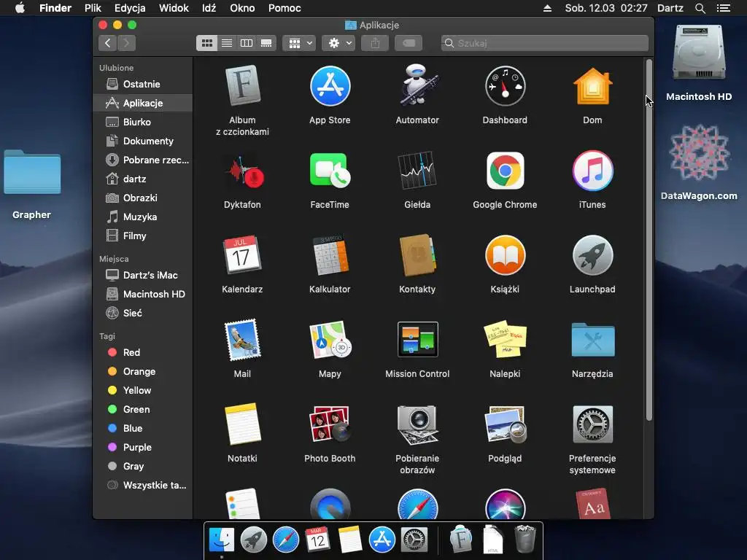Open the Nalepki sticky notes app
Viewport: 747px width, 560px height.
(505, 340)
